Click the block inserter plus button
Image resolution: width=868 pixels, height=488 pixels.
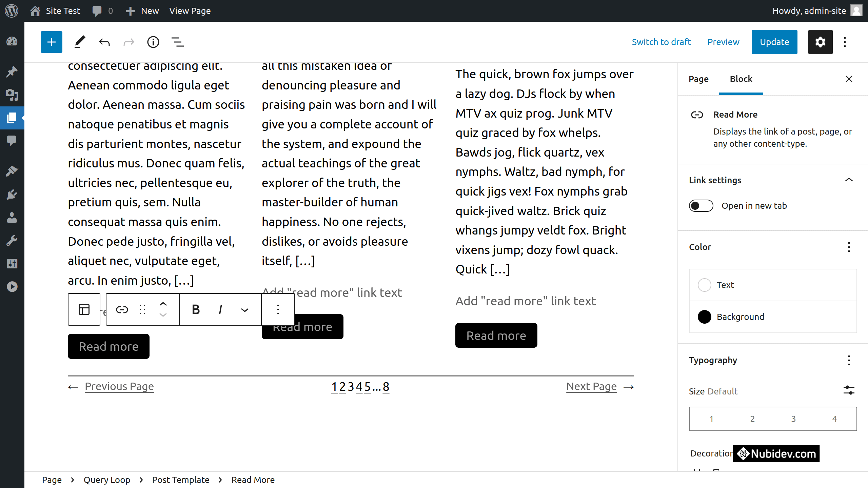click(52, 42)
